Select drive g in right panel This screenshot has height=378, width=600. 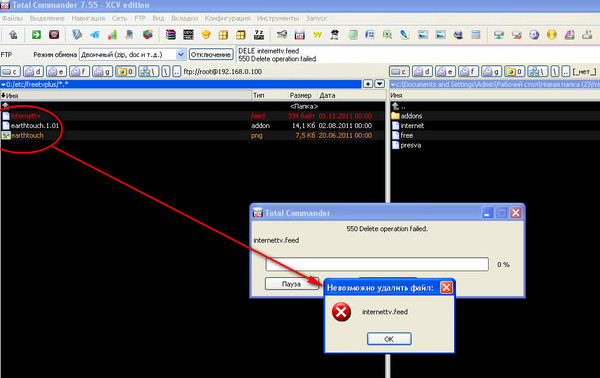pyautogui.click(x=491, y=72)
